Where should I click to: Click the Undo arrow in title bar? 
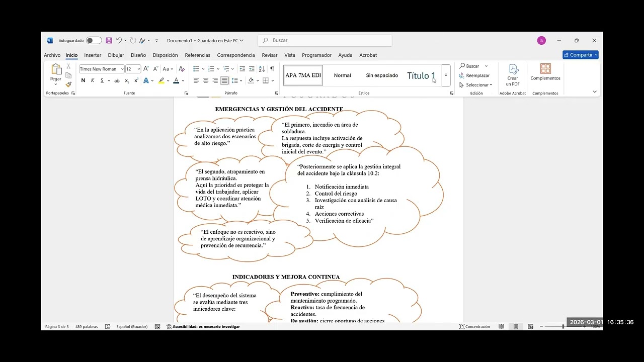[119, 40]
